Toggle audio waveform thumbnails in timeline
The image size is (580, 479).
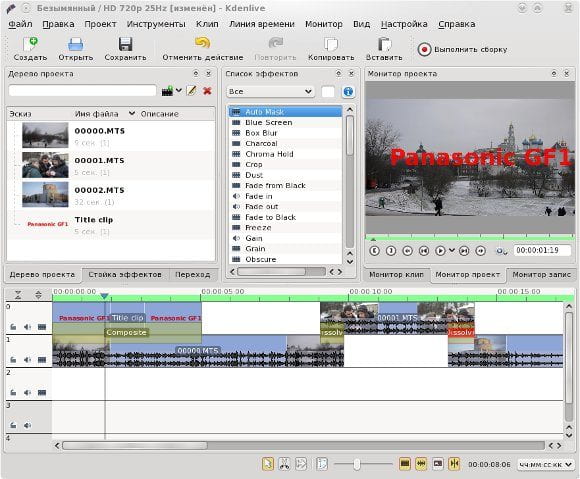click(x=421, y=463)
